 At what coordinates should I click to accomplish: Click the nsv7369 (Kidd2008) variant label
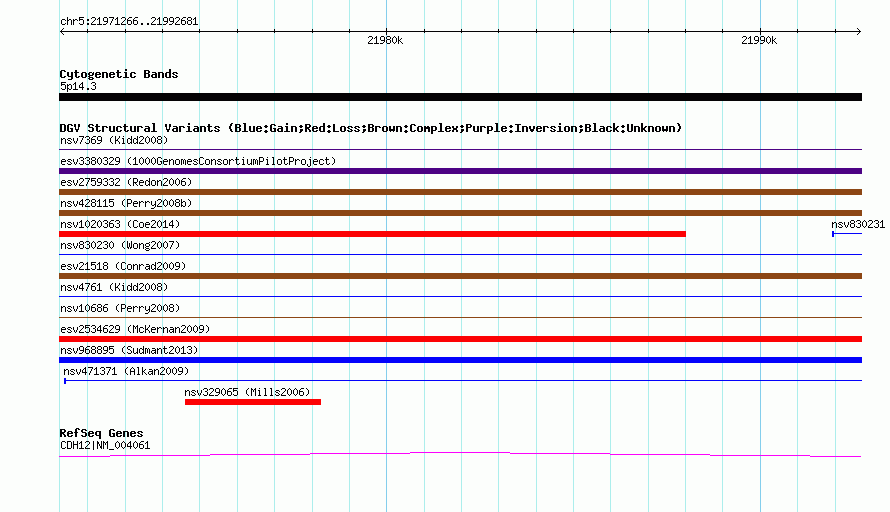click(x=114, y=140)
